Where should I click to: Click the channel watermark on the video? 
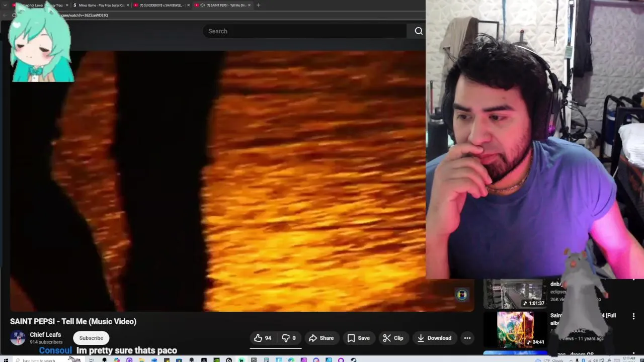pyautogui.click(x=462, y=295)
